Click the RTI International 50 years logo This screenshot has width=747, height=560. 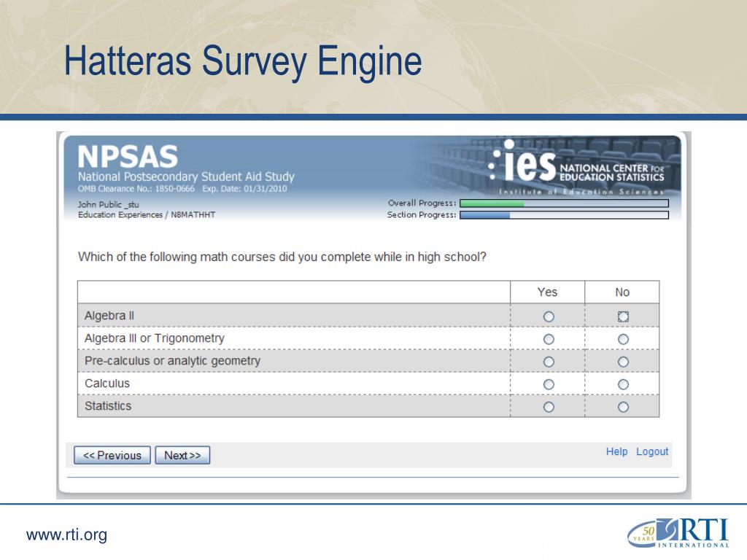[678, 533]
